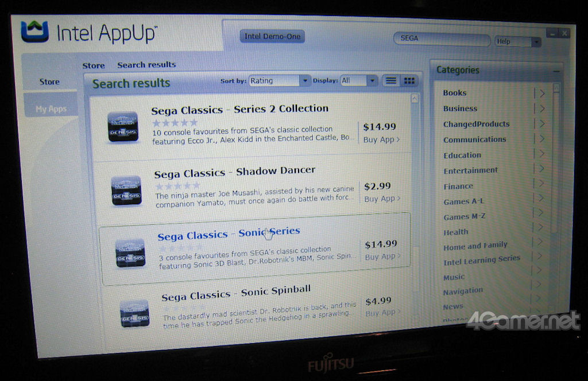Expand the Education category arrow
The image size is (588, 381).
click(541, 154)
